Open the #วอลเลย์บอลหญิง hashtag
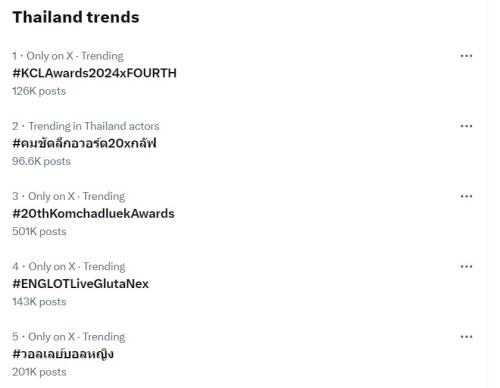The height and width of the screenshot is (388, 500). click(63, 354)
